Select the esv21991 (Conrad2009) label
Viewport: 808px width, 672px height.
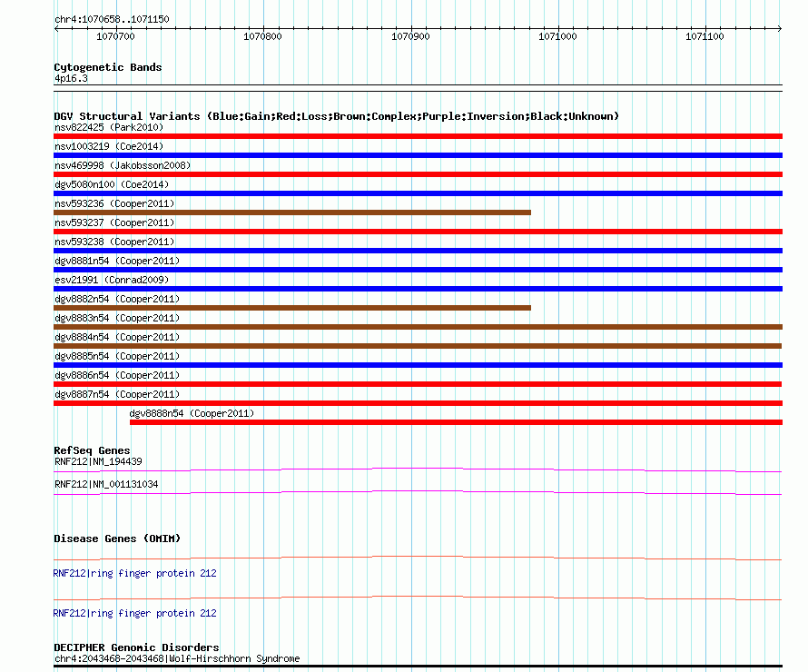112,280
